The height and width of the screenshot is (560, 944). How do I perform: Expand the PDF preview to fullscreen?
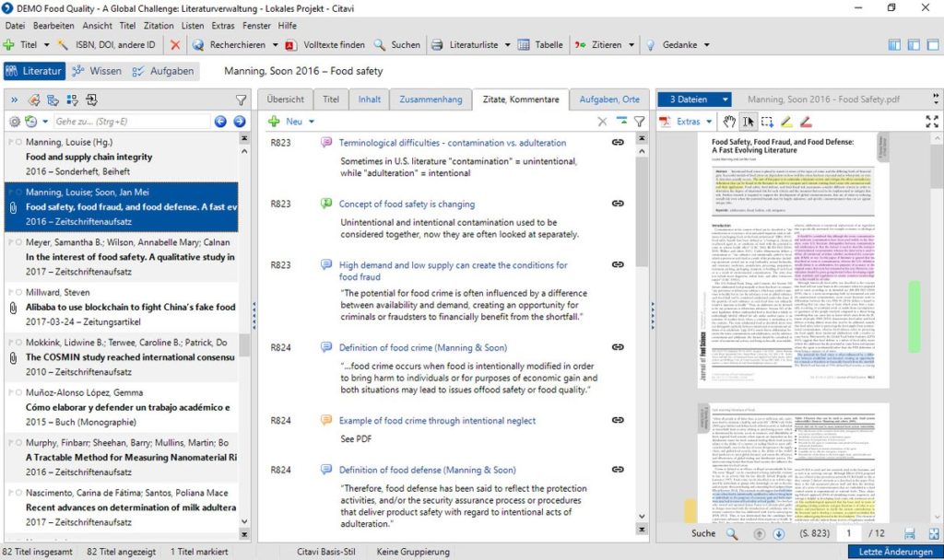(933, 122)
